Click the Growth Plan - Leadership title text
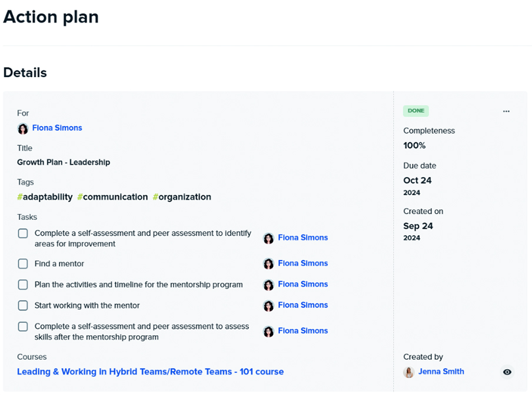532x401 pixels. tap(64, 162)
